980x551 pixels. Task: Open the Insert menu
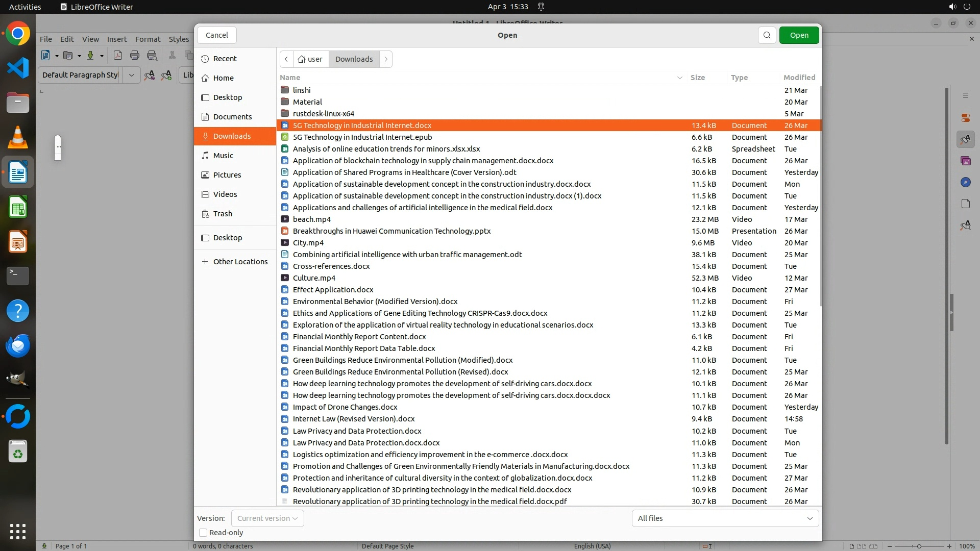pos(116,39)
